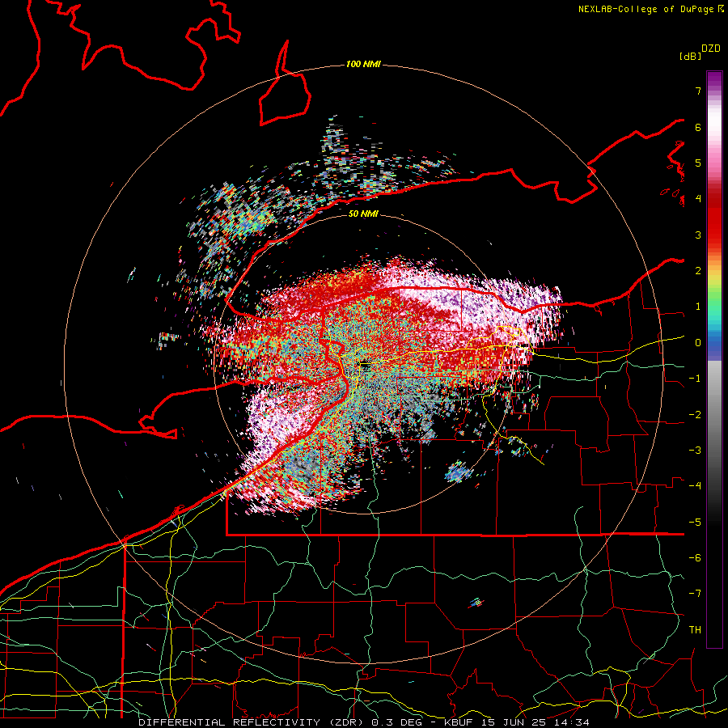This screenshot has width=728, height=728.
Task: Click the -4 value on color scale
Action: 695,486
